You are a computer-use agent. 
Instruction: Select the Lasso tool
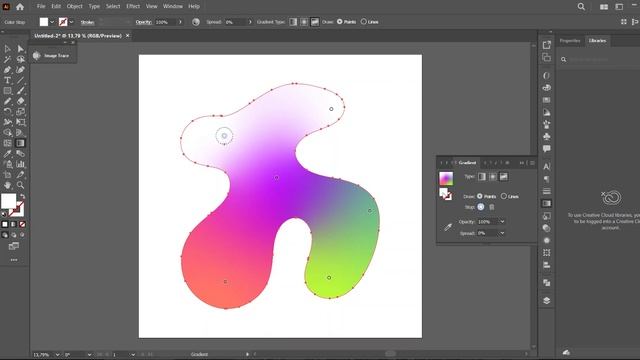tap(20, 60)
